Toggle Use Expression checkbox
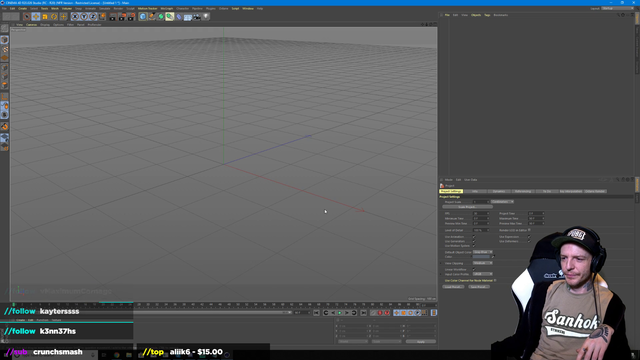 pos(529,237)
